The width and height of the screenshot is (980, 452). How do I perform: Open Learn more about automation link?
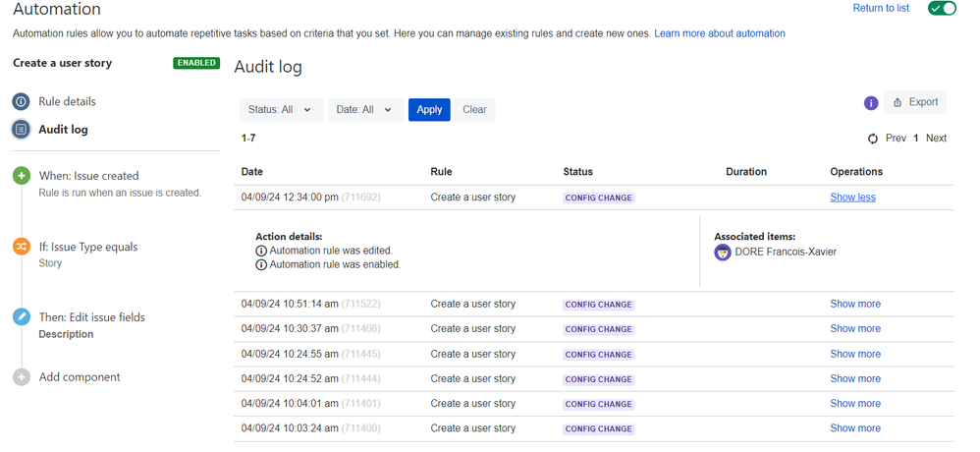coord(720,33)
